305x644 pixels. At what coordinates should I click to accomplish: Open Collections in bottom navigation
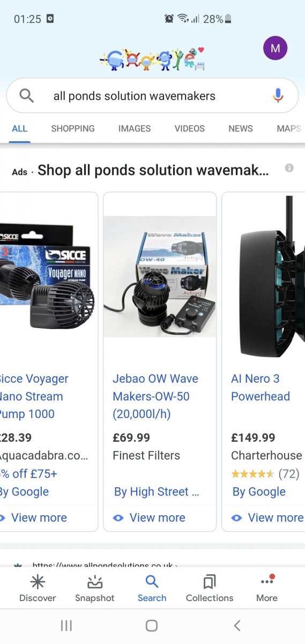pyautogui.click(x=210, y=589)
